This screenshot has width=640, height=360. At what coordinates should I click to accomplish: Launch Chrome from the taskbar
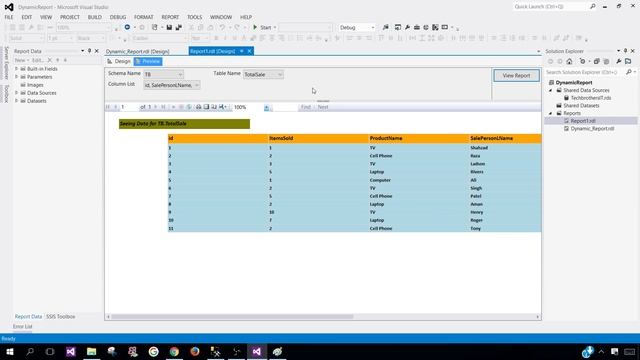[174, 351]
